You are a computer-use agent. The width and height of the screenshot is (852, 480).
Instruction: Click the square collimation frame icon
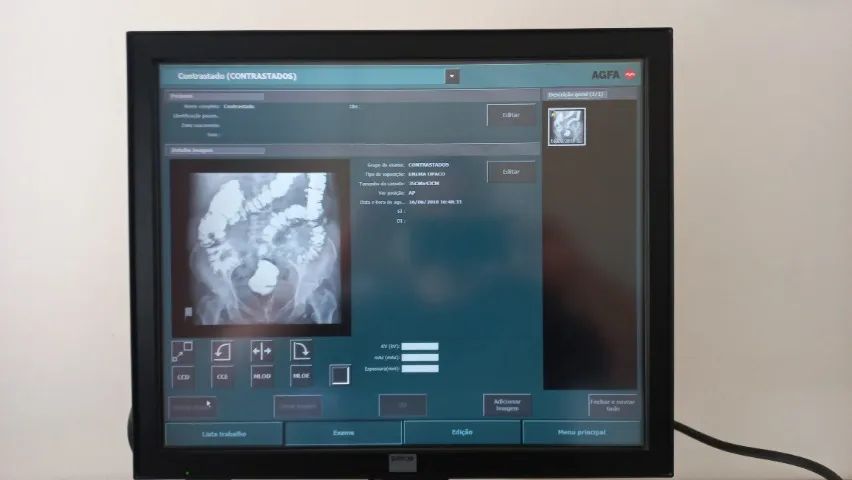coord(340,375)
